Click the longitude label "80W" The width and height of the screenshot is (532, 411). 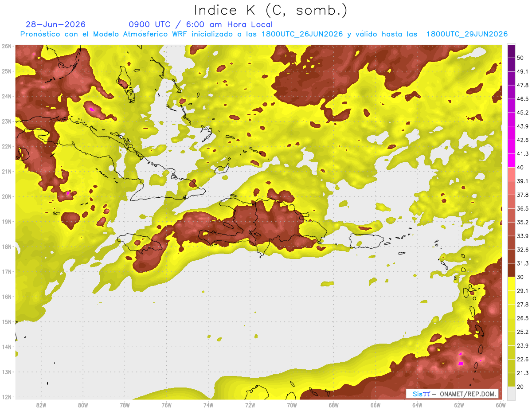[x=83, y=405]
